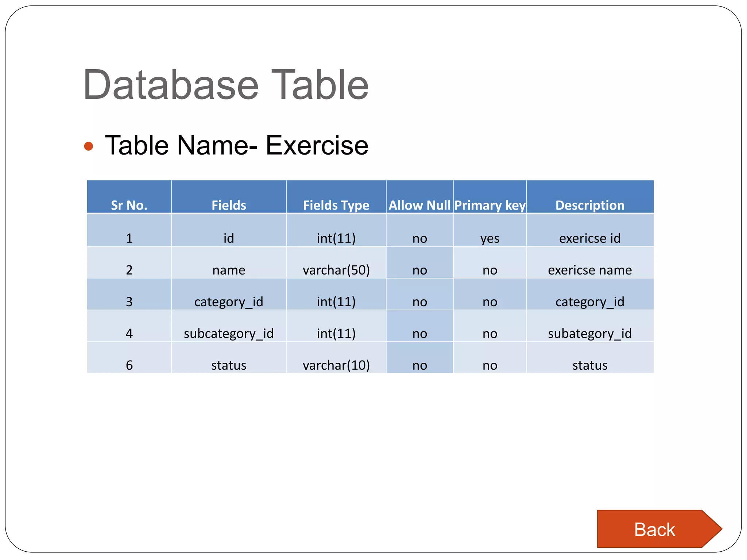Screen dimensions: 747x560
Task: Select the subcategory_id field cell
Action: 229,333
